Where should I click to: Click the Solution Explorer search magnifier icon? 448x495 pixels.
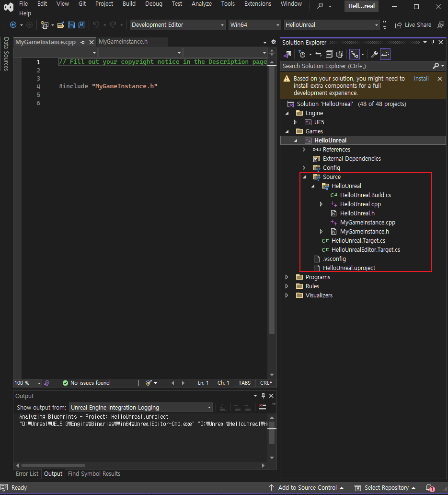pyautogui.click(x=436, y=66)
